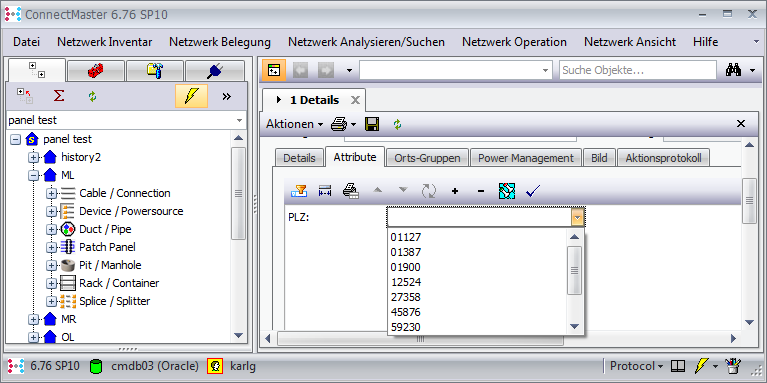Expand the Cable / Connection node

(x=51, y=193)
